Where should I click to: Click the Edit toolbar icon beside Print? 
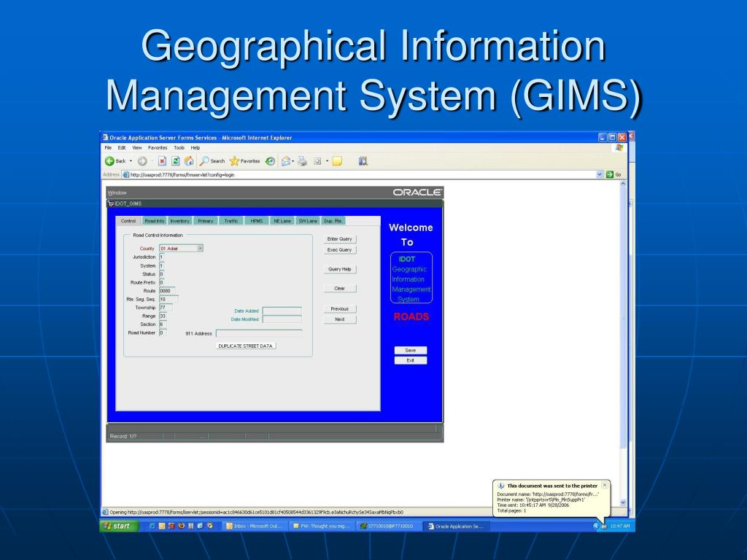317,161
